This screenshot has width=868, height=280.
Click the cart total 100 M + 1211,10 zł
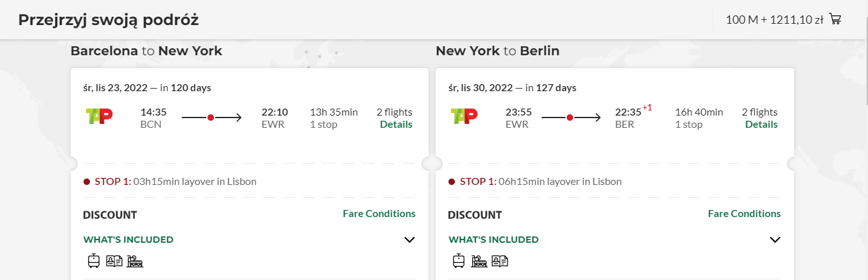pyautogui.click(x=774, y=19)
